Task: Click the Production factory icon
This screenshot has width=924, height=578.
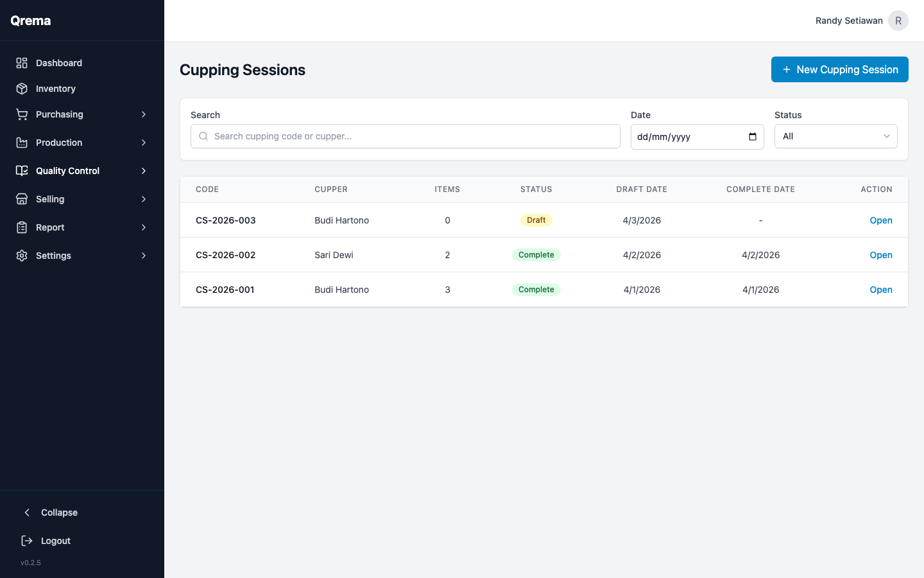Action: [x=22, y=143]
